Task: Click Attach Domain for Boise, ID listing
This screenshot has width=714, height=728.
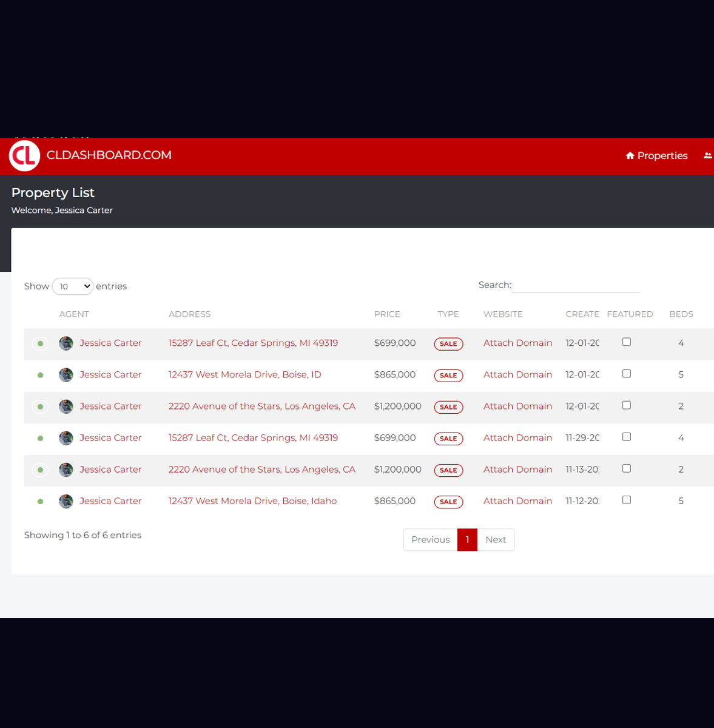Action: [517, 374]
